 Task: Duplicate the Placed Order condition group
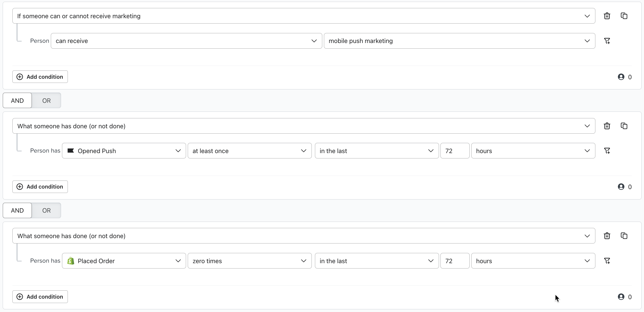[x=624, y=236]
